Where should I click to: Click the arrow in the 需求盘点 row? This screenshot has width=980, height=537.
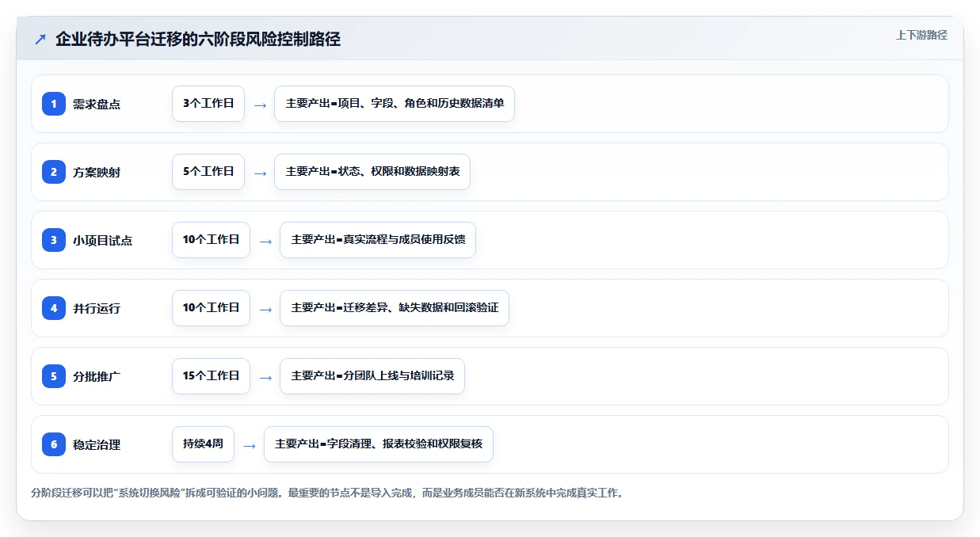click(x=260, y=105)
